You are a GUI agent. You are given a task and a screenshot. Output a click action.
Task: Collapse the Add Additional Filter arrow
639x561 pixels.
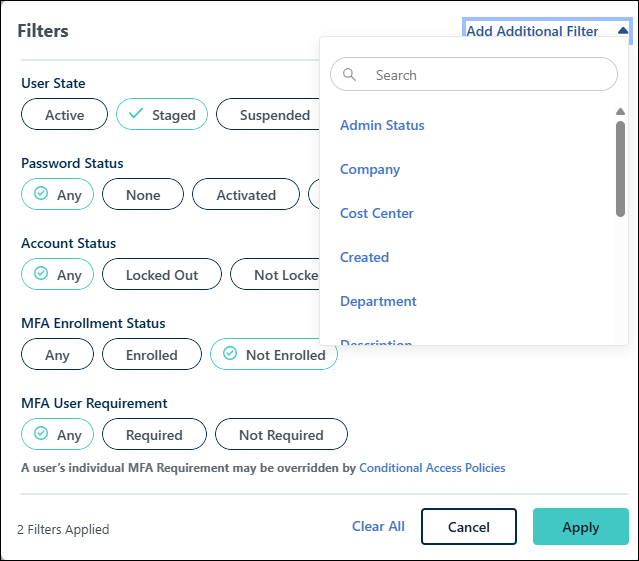(x=623, y=31)
